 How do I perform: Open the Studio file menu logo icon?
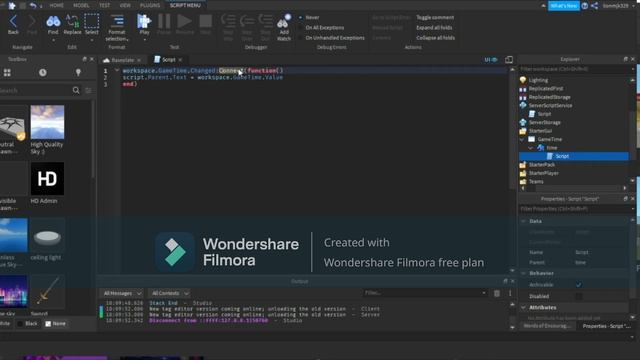(x=12, y=6)
